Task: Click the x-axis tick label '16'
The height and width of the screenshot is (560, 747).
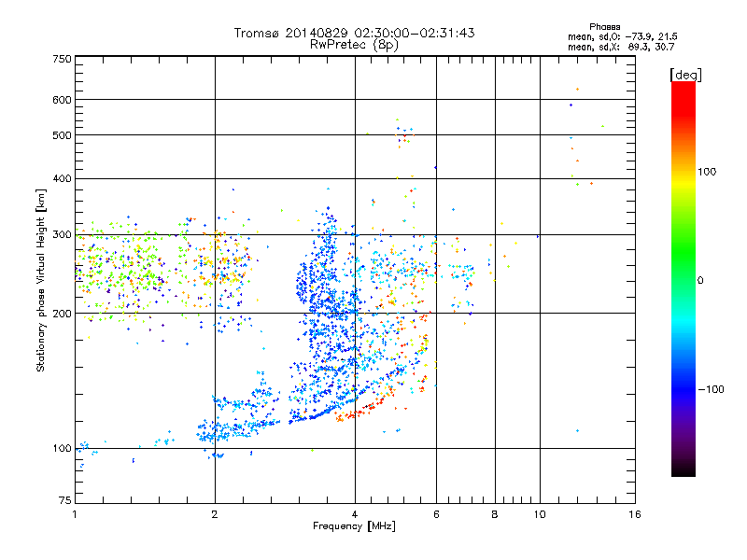Action: coord(635,514)
